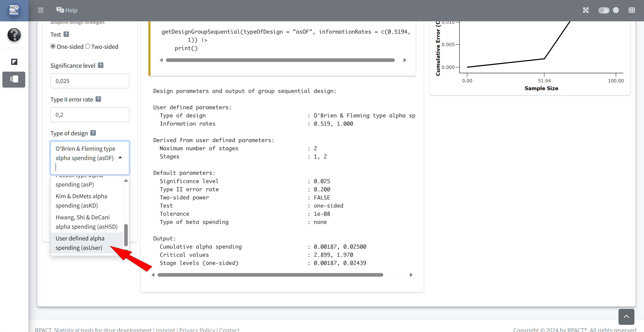Toggle the dark mode switch

[603, 10]
